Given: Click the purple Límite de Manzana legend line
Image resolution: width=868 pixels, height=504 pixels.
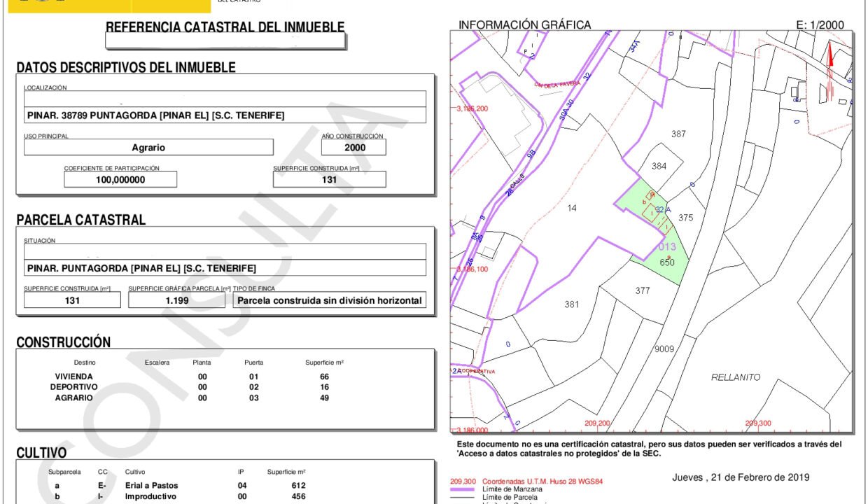Looking at the screenshot, I should (461, 489).
